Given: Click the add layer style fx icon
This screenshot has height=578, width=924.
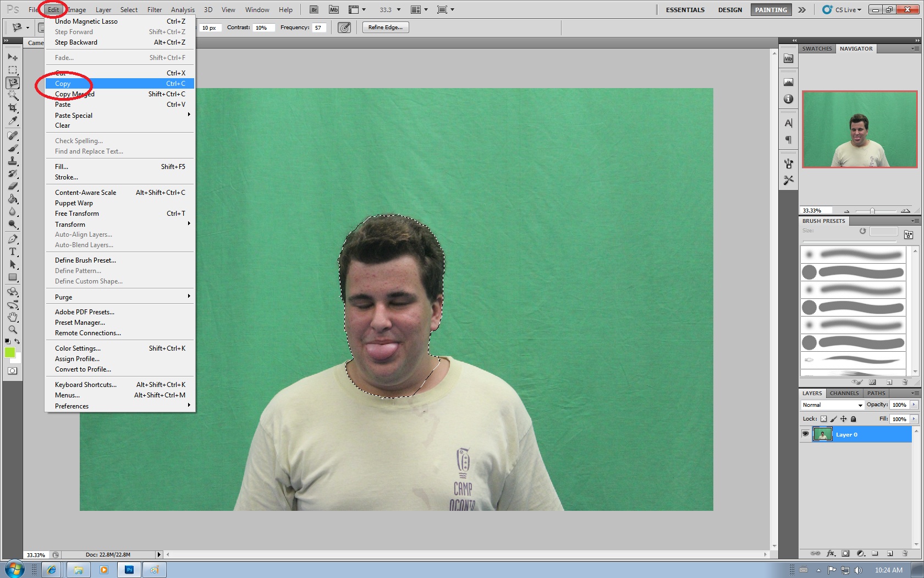Looking at the screenshot, I should [831, 553].
